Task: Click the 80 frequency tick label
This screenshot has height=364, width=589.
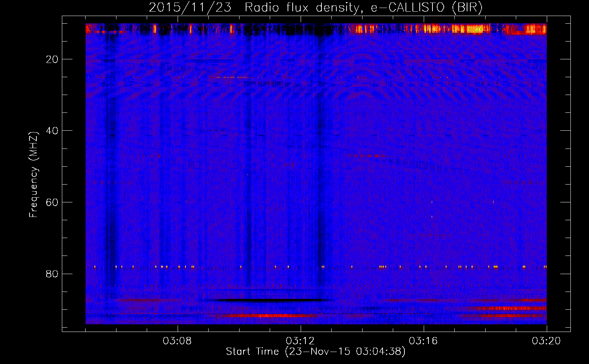Action: point(52,274)
